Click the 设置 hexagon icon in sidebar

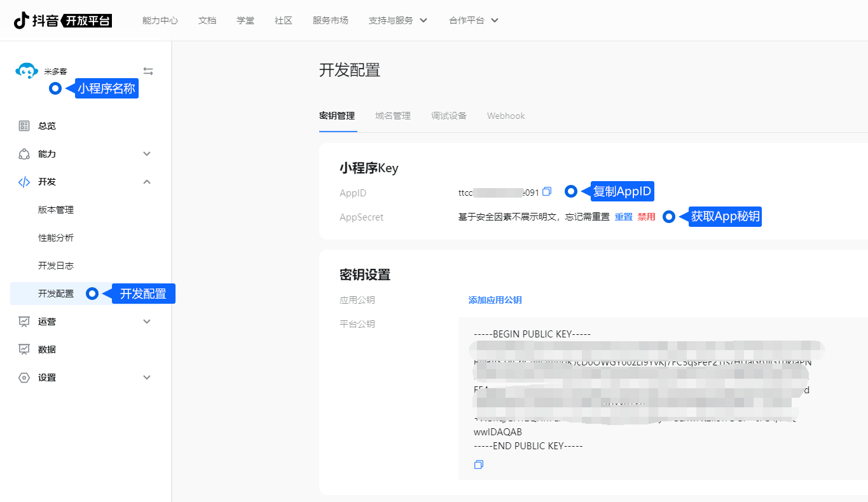pyautogui.click(x=24, y=377)
